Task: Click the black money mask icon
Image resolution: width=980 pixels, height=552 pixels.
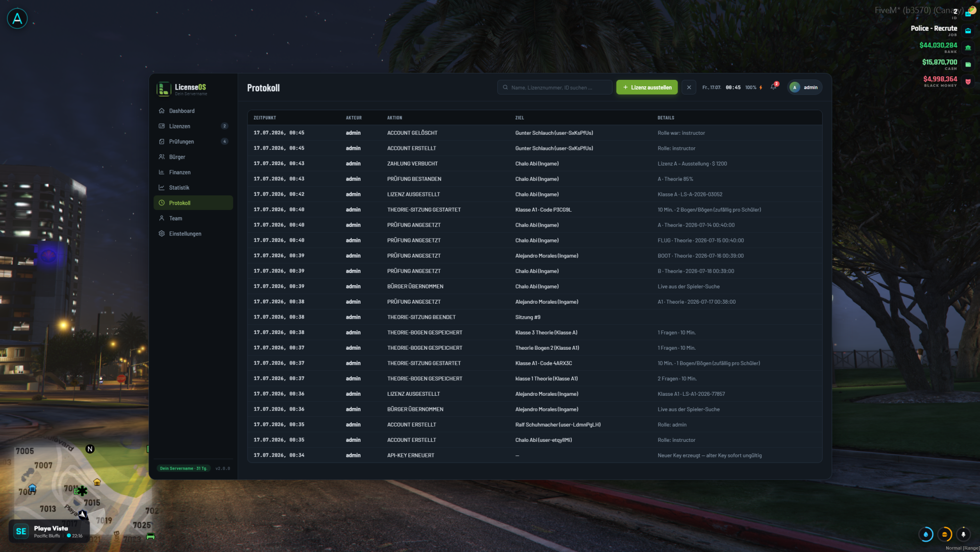Action: pyautogui.click(x=968, y=81)
